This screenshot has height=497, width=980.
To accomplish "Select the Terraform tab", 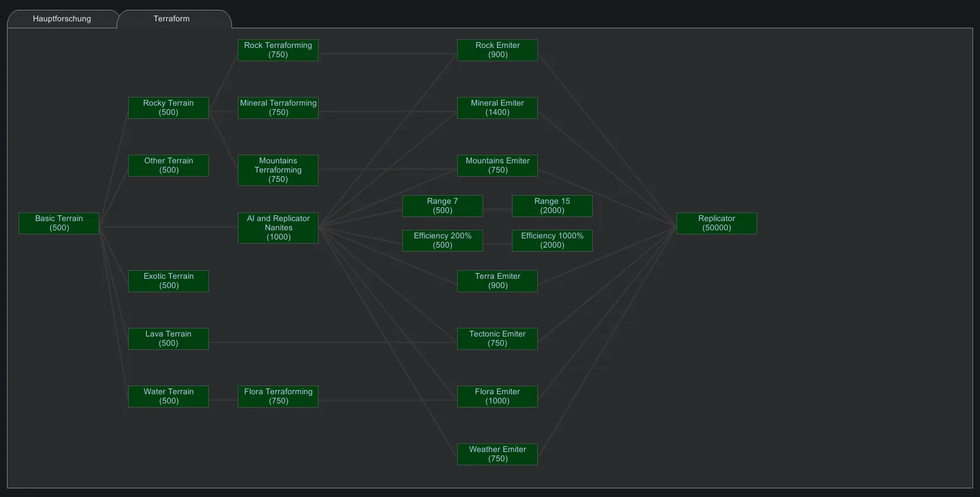I will [x=171, y=18].
